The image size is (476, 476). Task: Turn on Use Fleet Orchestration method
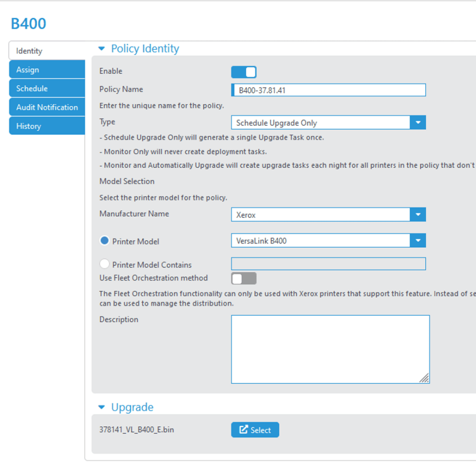pos(244,278)
